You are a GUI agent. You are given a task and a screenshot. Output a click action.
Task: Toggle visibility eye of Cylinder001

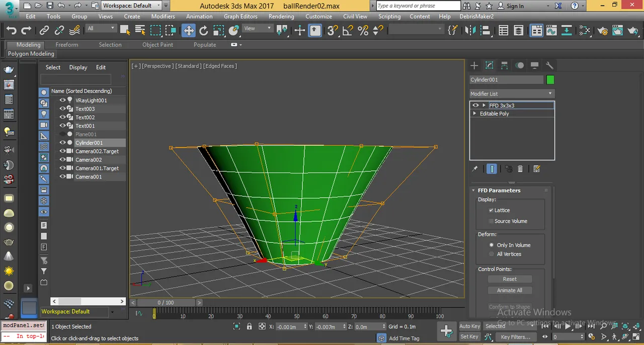(x=63, y=143)
